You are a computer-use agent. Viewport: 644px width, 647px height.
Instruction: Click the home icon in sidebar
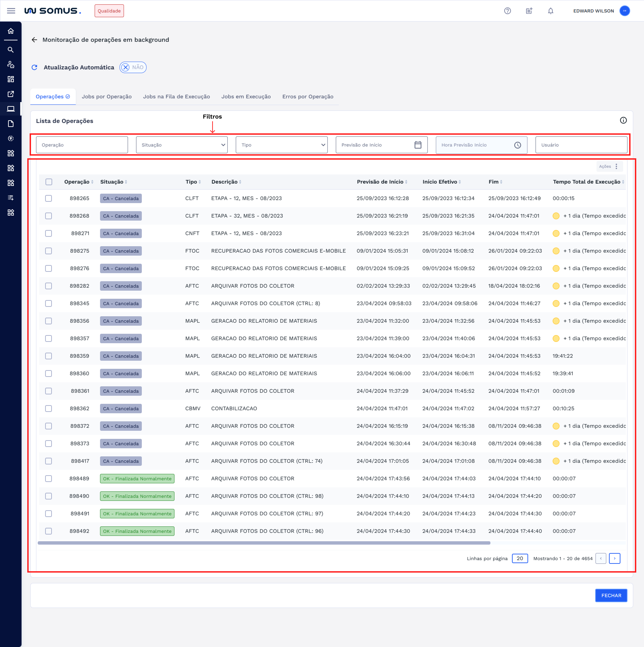tap(11, 31)
